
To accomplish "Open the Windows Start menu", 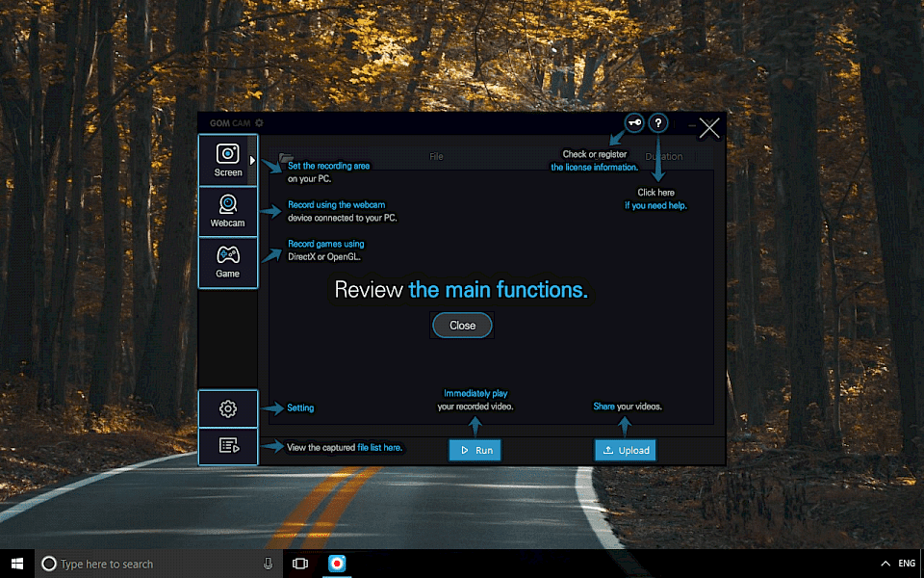I will (x=17, y=564).
